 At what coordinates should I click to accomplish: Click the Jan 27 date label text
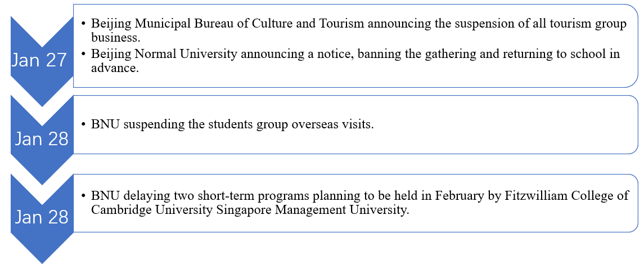39,60
